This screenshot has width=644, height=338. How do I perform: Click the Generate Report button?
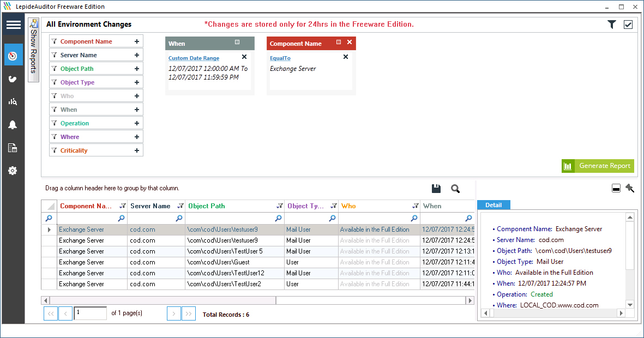pyautogui.click(x=598, y=166)
